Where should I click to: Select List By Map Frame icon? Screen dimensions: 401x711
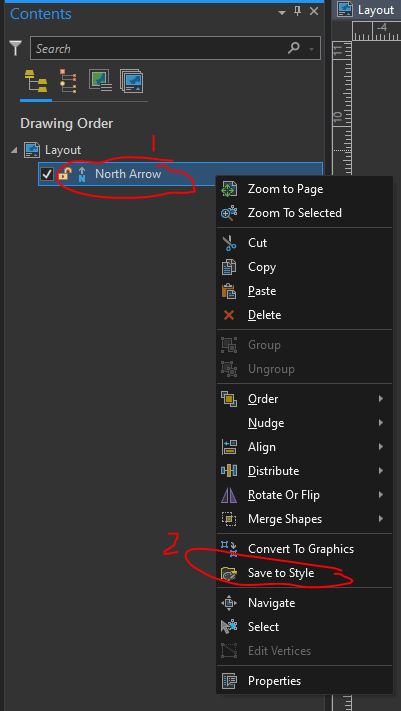(100, 81)
